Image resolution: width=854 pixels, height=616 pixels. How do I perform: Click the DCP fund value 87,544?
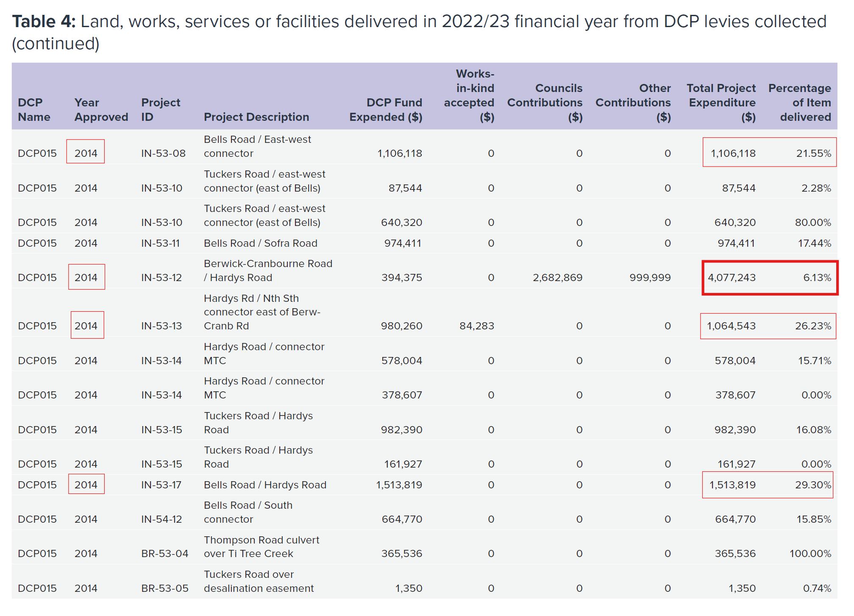(405, 188)
